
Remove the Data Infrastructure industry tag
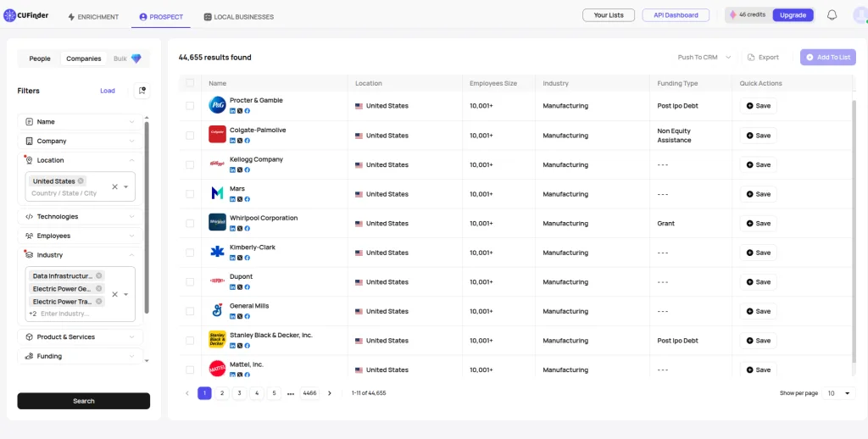[x=98, y=275]
